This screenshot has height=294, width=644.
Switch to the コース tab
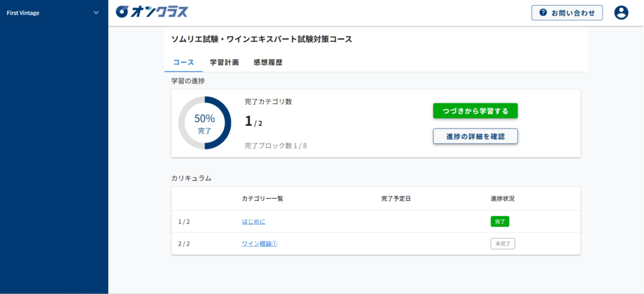click(x=184, y=62)
